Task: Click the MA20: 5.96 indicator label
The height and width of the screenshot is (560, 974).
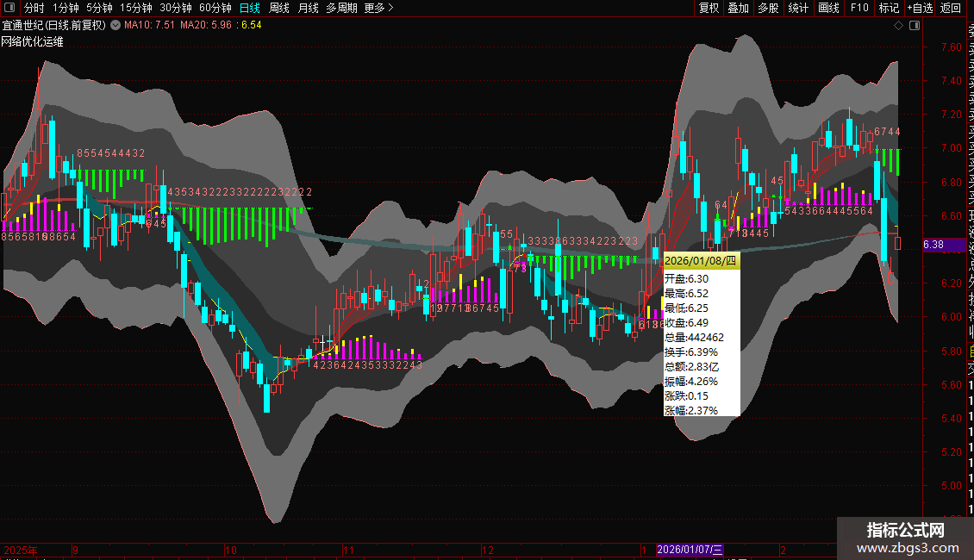Action: click(x=206, y=25)
